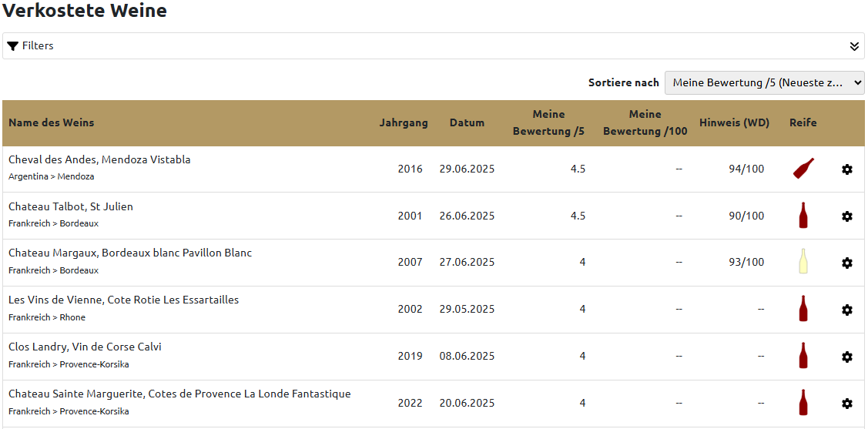Viewport: 868px width, 429px height.
Task: Click the Sortiere nach label
Action: pos(624,82)
